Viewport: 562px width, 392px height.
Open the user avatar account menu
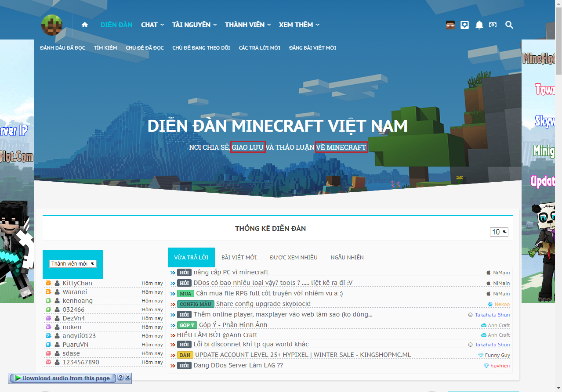[x=450, y=25]
